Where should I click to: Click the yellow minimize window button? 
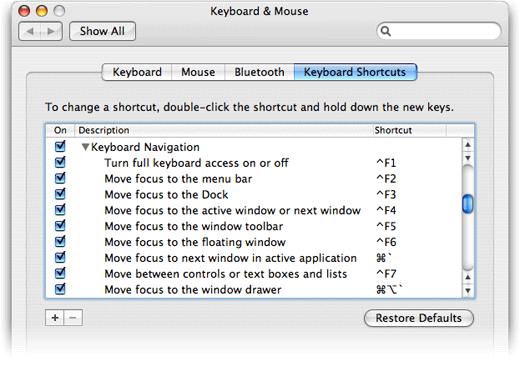click(x=42, y=11)
